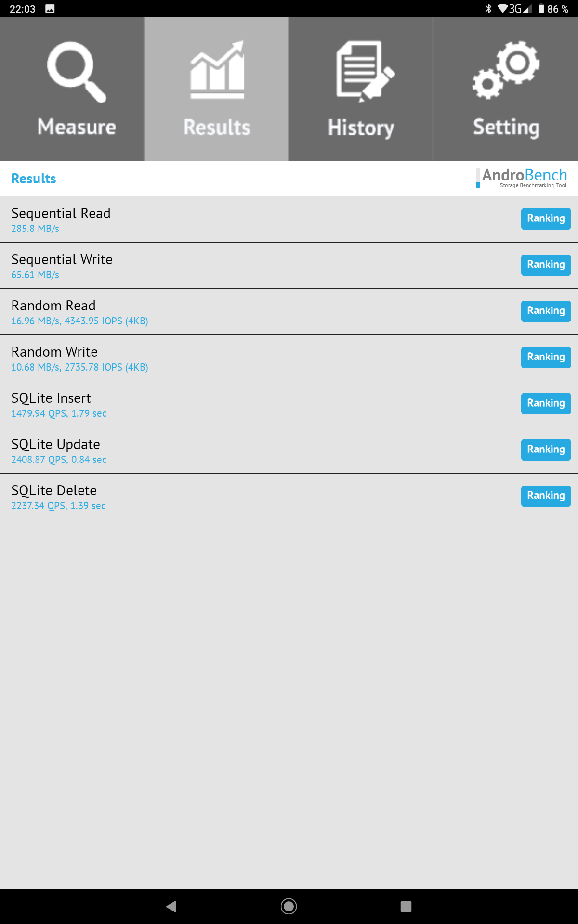The image size is (578, 924).
Task: Open Ranking for SQLite Insert
Action: pos(546,403)
